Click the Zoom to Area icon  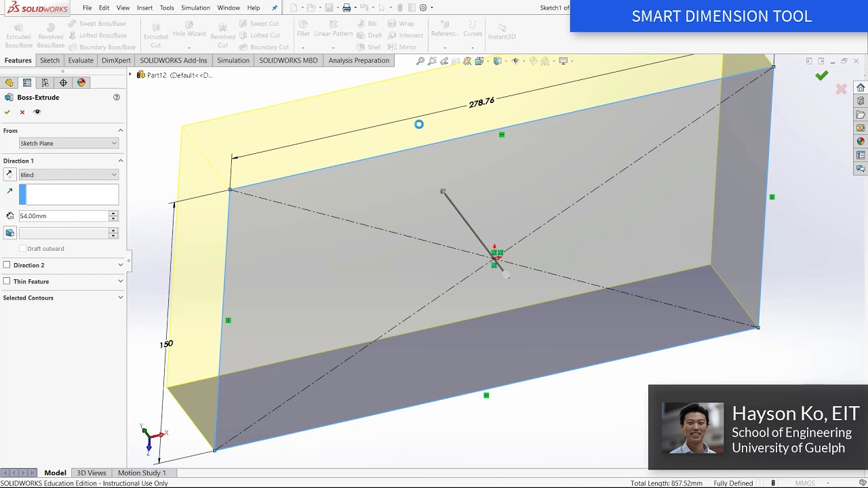point(432,61)
